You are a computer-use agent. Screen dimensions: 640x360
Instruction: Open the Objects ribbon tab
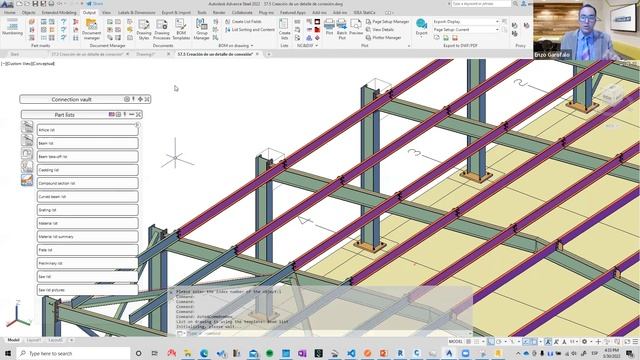coord(29,13)
